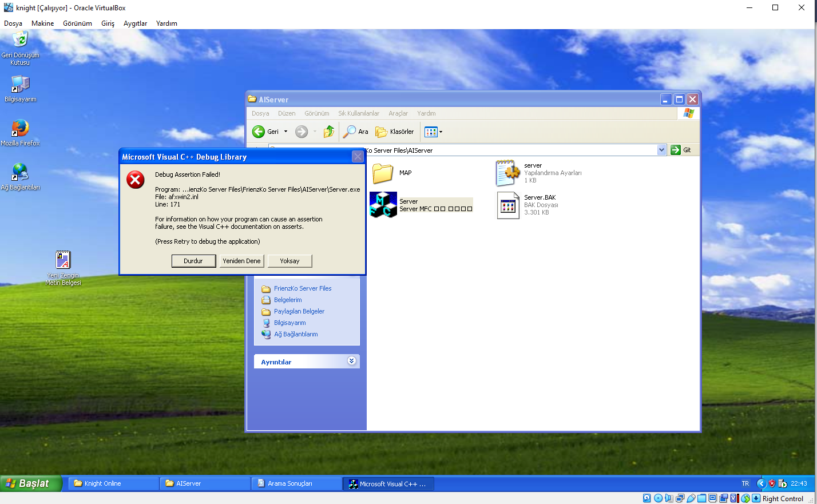Viewport: 817px width, 504px height.
Task: Switch to Arama Sonuçları taskbar button
Action: click(x=297, y=483)
